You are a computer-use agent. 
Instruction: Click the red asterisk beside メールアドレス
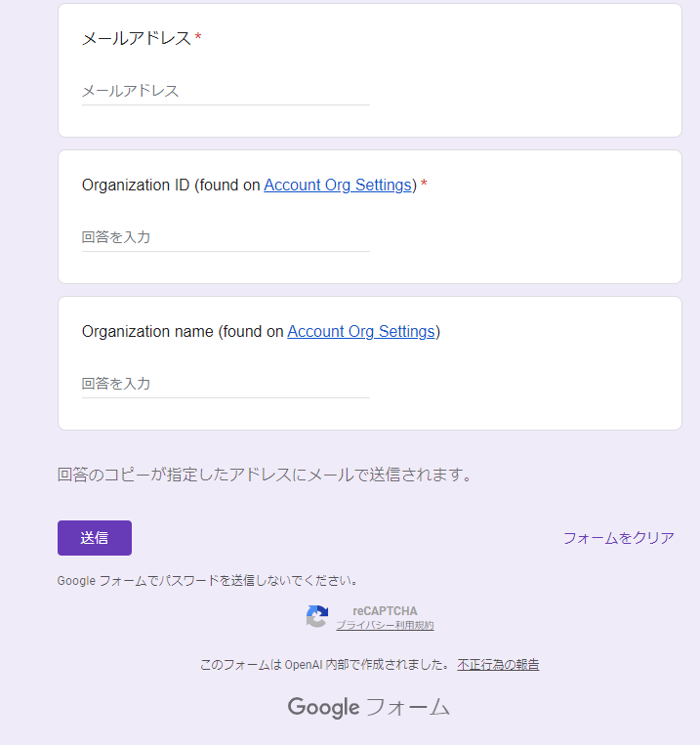198,38
